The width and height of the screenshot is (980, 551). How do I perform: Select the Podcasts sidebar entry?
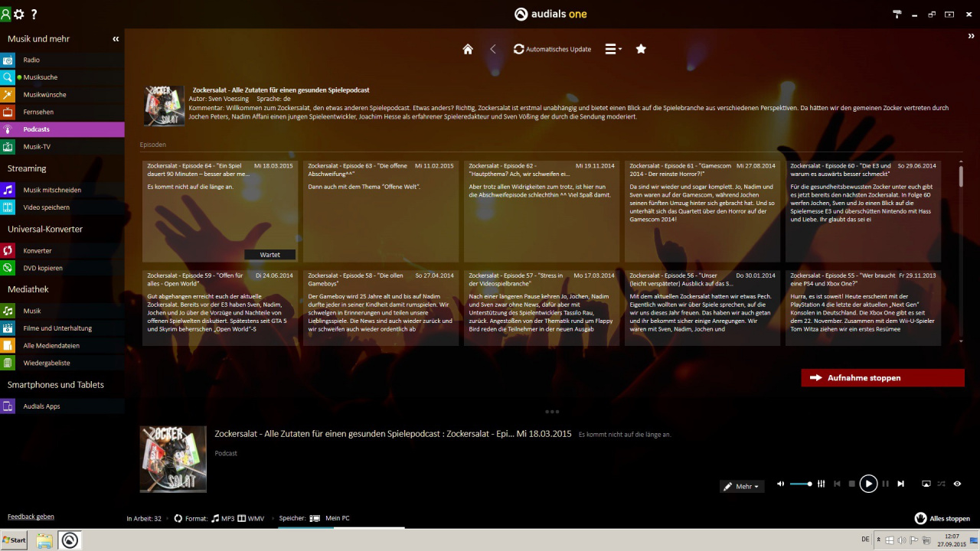point(62,129)
